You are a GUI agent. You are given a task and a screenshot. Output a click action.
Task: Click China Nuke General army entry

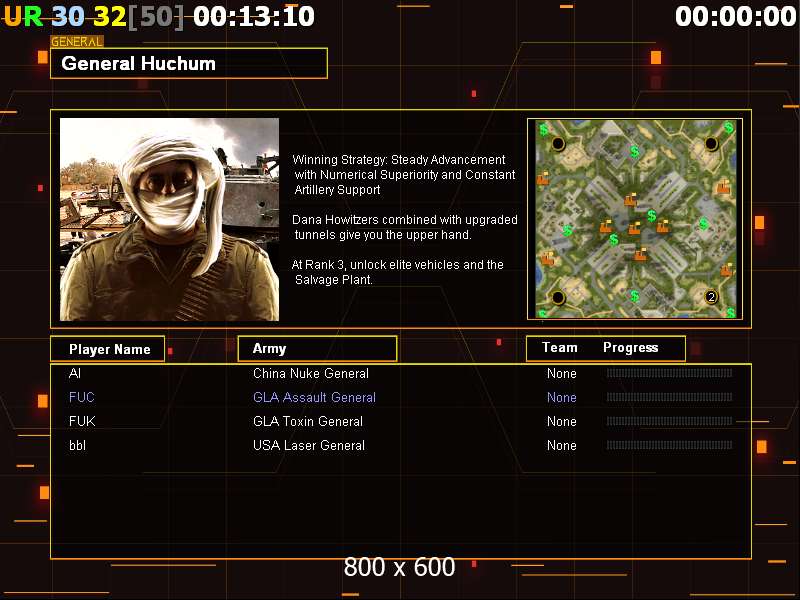[311, 373]
